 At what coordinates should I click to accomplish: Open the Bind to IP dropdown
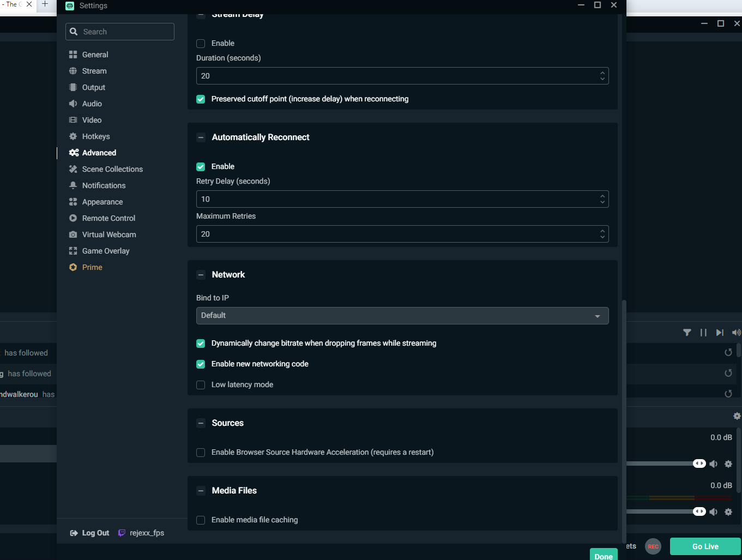[402, 316]
